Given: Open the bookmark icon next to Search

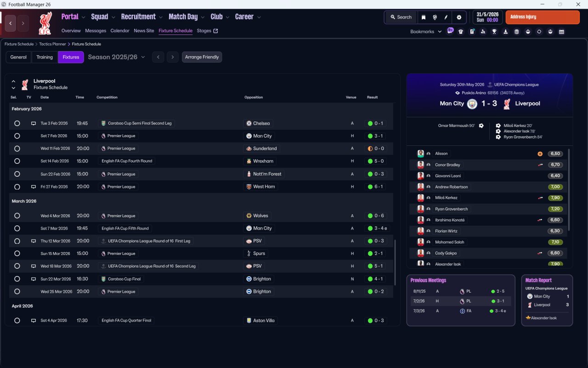Looking at the screenshot, I should [424, 17].
